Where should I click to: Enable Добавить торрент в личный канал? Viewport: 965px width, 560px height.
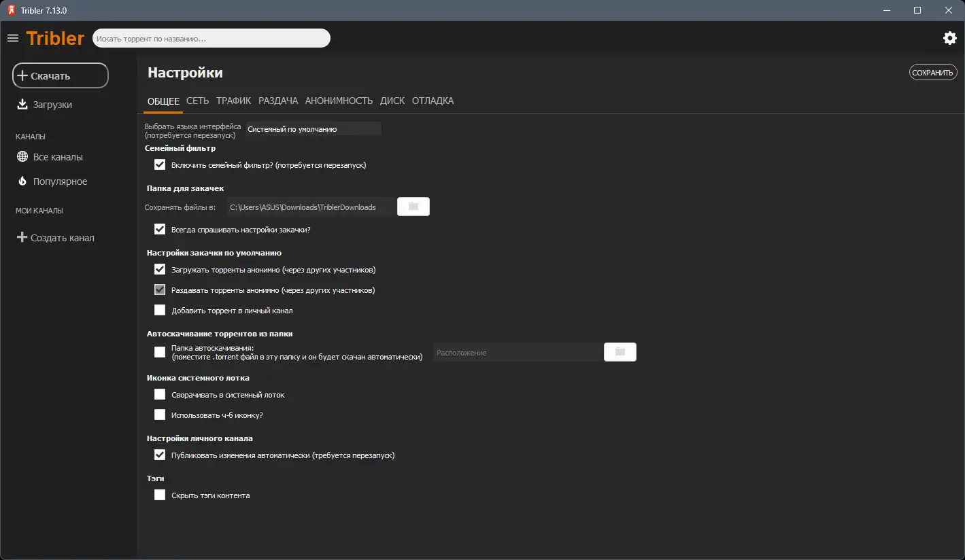tap(160, 310)
